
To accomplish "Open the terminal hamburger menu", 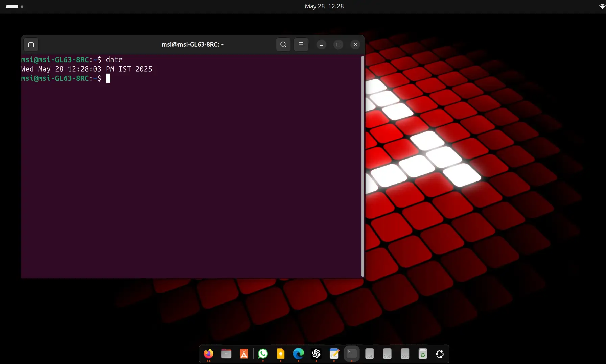I will click(x=301, y=45).
